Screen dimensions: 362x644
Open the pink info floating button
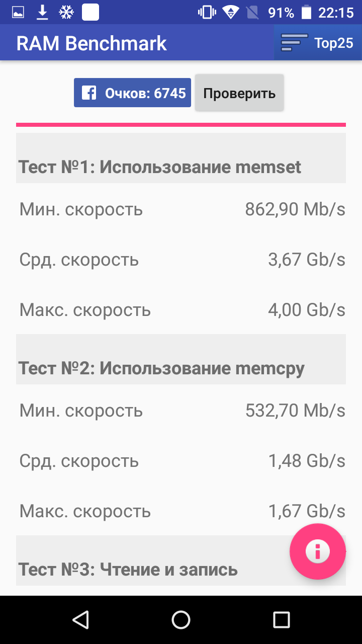click(x=318, y=551)
